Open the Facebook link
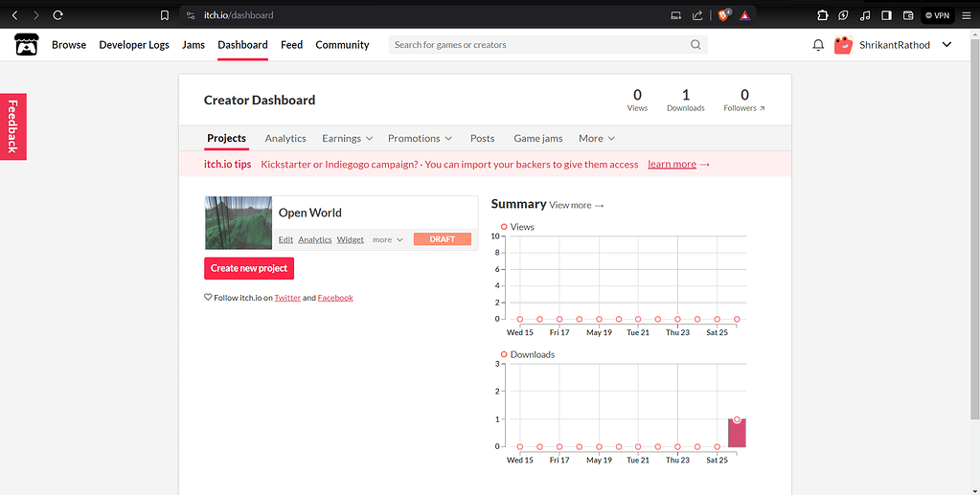This screenshot has width=980, height=495. (x=335, y=298)
